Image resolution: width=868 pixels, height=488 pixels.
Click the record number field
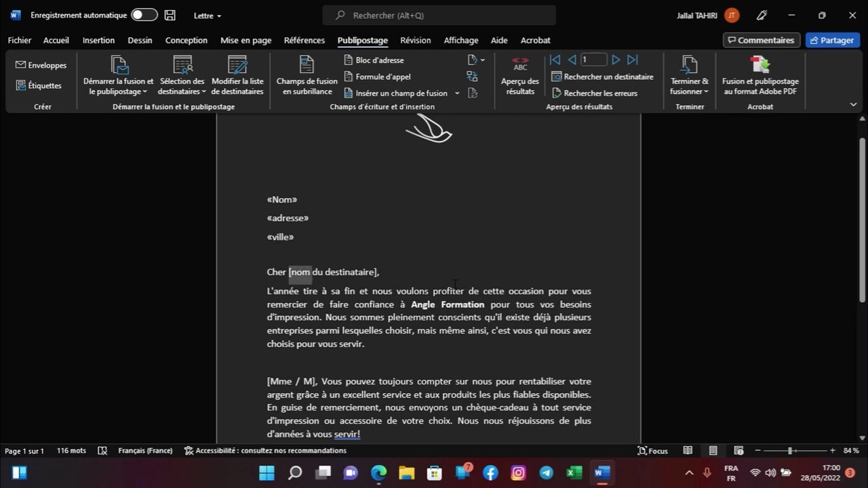[x=593, y=60]
